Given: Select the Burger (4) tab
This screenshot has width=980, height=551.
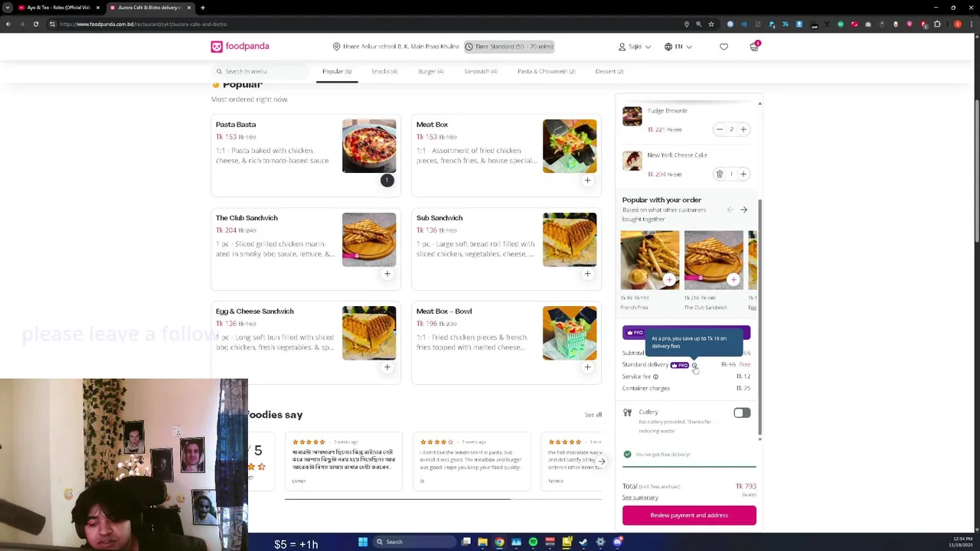Looking at the screenshot, I should point(431,71).
